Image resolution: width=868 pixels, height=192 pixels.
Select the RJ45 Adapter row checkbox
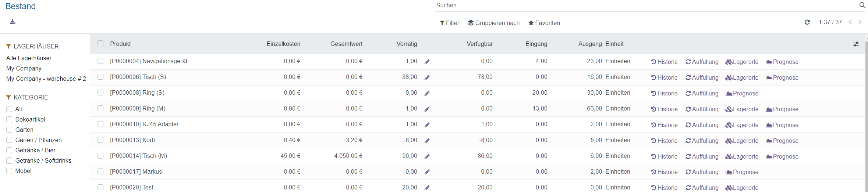(x=100, y=124)
